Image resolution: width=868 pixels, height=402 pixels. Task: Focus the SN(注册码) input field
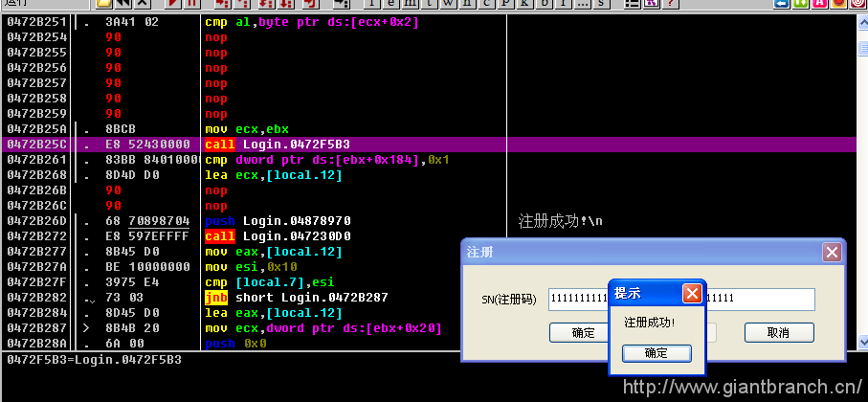pos(681,299)
